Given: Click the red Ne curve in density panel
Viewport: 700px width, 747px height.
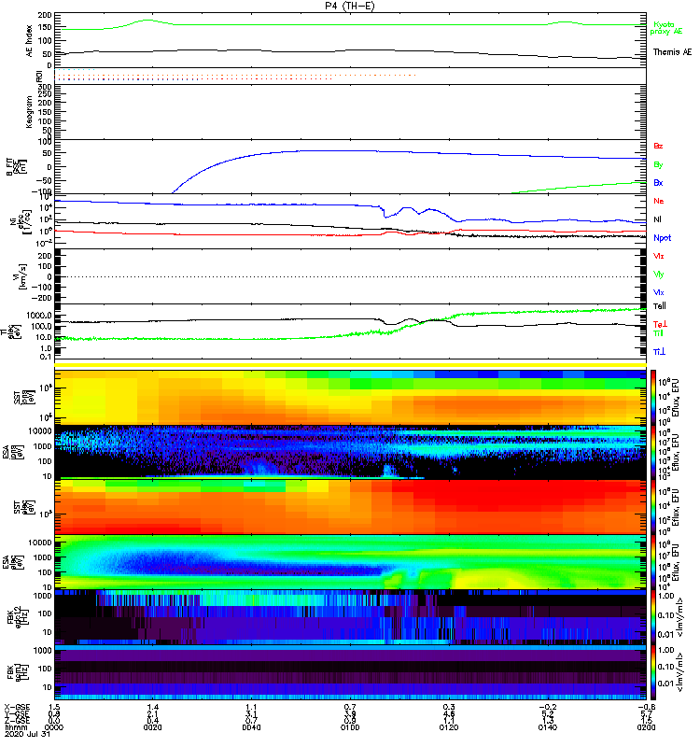Looking at the screenshot, I should coord(286,235).
